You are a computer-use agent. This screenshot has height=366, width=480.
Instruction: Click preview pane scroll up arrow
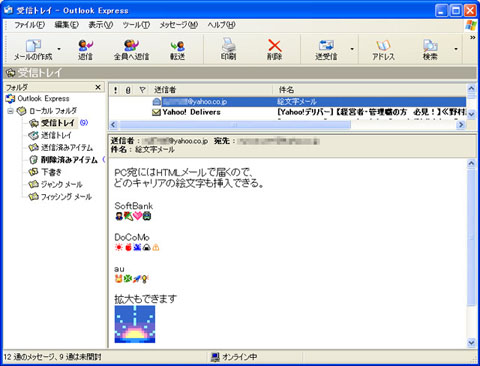click(471, 163)
